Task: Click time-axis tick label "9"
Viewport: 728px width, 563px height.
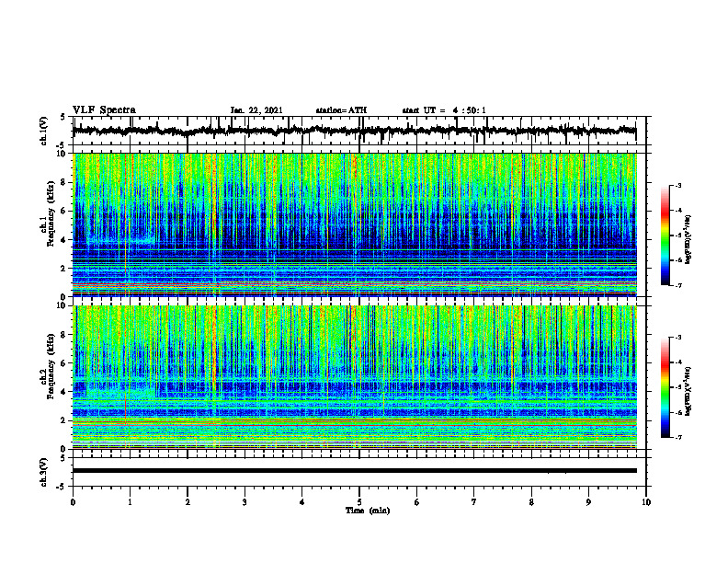Action: point(588,502)
